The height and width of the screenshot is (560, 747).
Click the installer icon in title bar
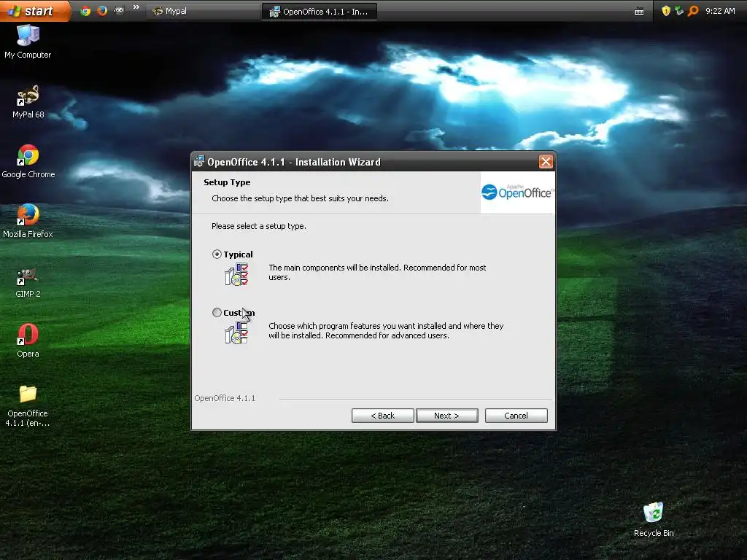coord(199,162)
